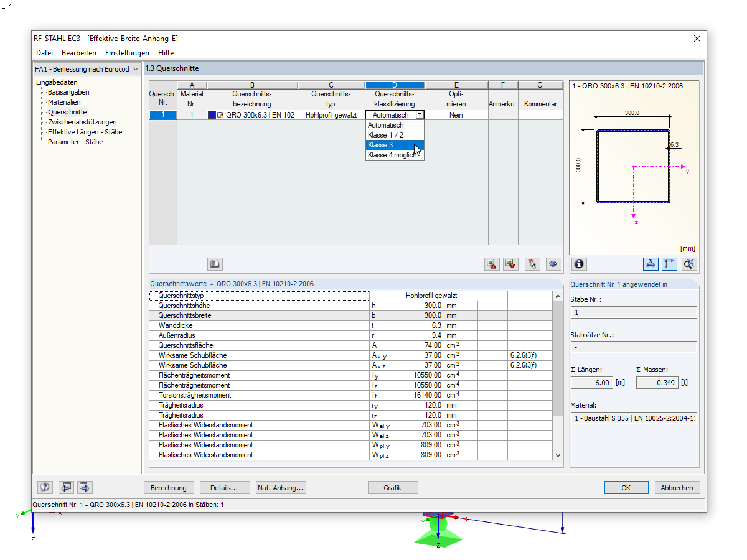The height and width of the screenshot is (560, 747).
Task: Open the Datei menu
Action: point(45,53)
